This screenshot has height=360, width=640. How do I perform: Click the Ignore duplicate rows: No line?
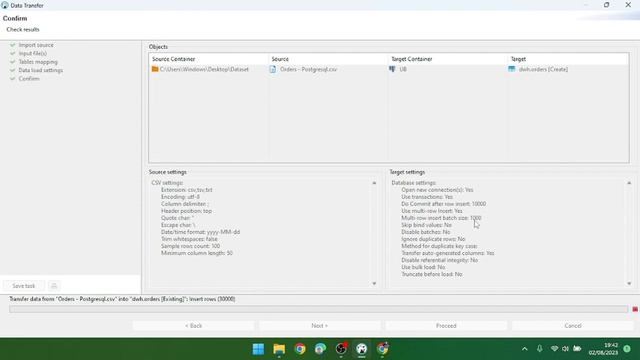433,239
